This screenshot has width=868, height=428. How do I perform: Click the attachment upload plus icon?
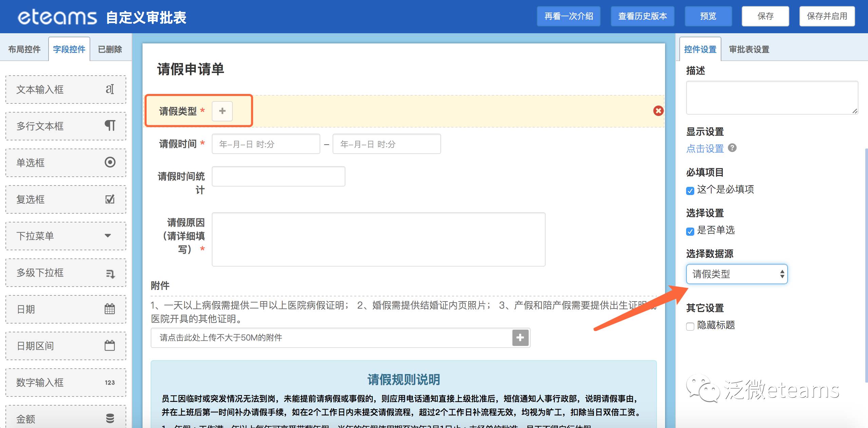[520, 337]
